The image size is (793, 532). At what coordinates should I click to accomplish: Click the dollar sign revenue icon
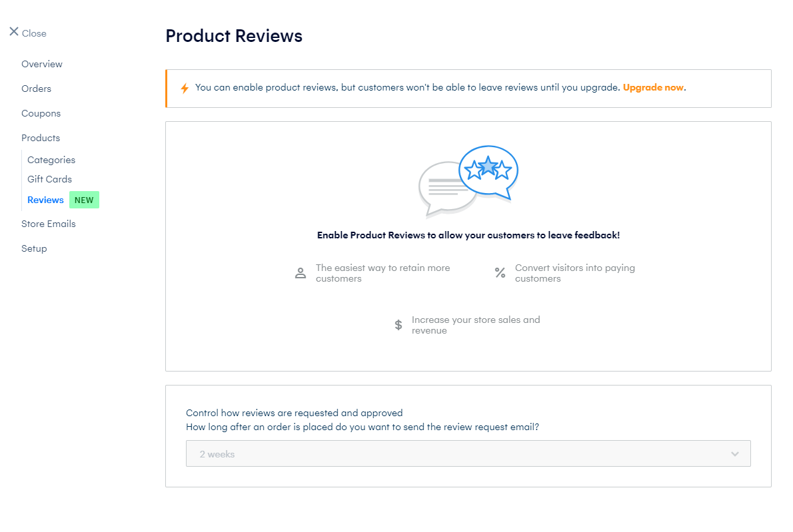[398, 325]
